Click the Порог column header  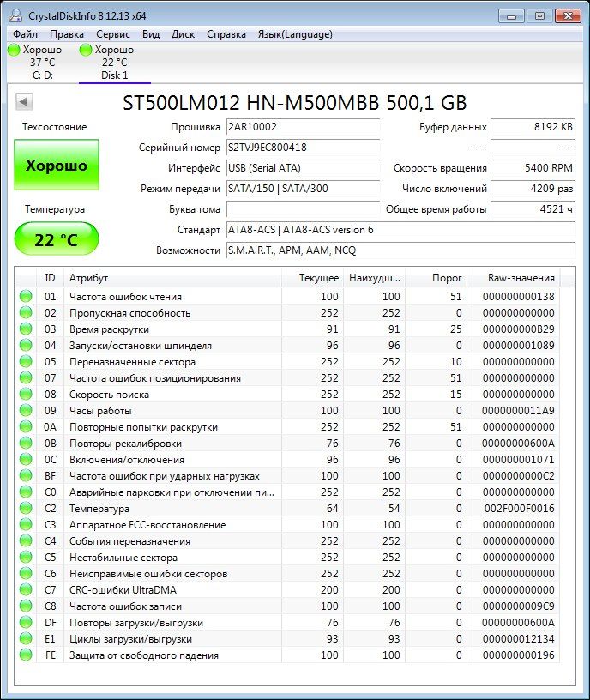pyautogui.click(x=436, y=278)
